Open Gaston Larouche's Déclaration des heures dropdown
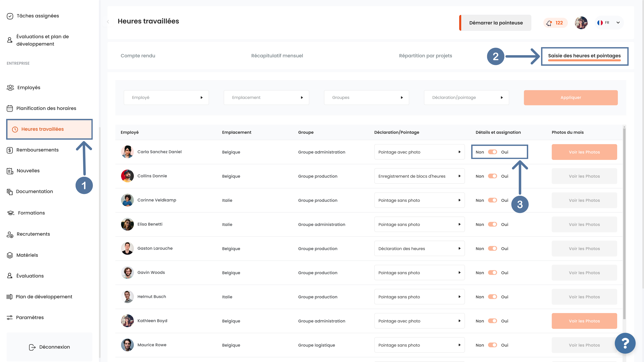Viewport: 644px width, 362px height. (x=419, y=248)
